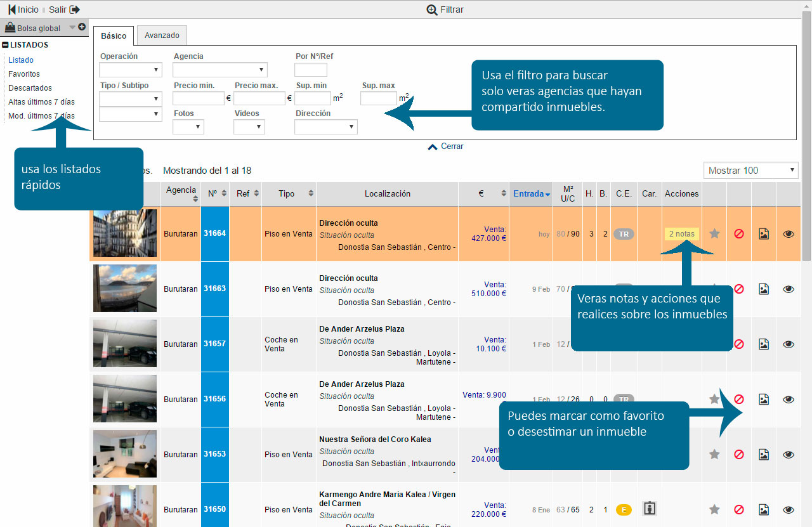
Task: Click the Precio max. input field
Action: 259,98
